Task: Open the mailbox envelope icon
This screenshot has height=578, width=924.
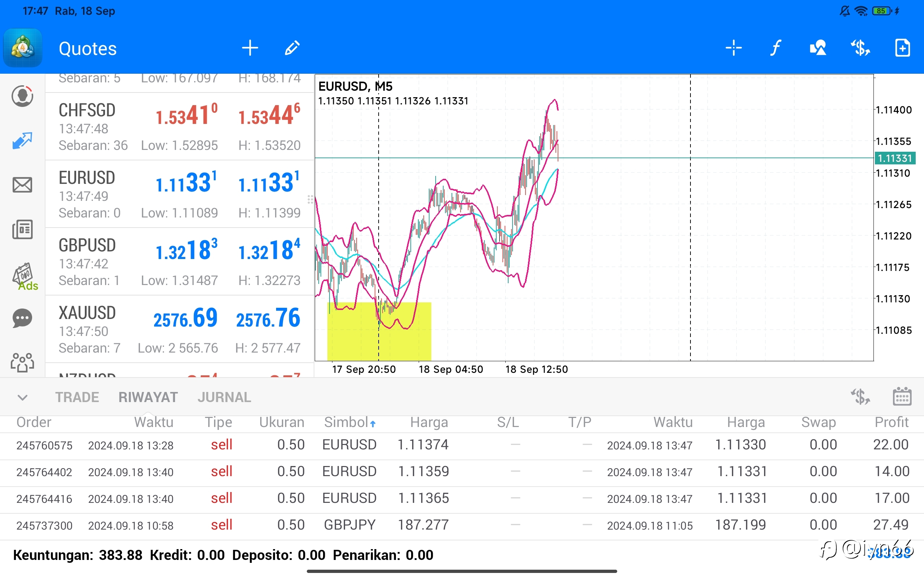Action: (22, 185)
